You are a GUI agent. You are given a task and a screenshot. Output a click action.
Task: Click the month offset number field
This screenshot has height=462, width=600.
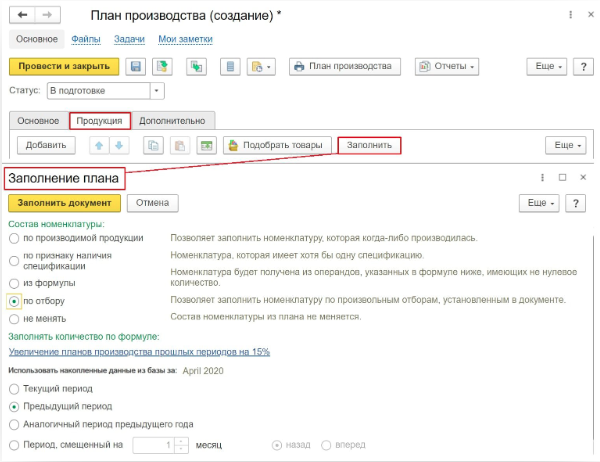[x=153, y=445]
